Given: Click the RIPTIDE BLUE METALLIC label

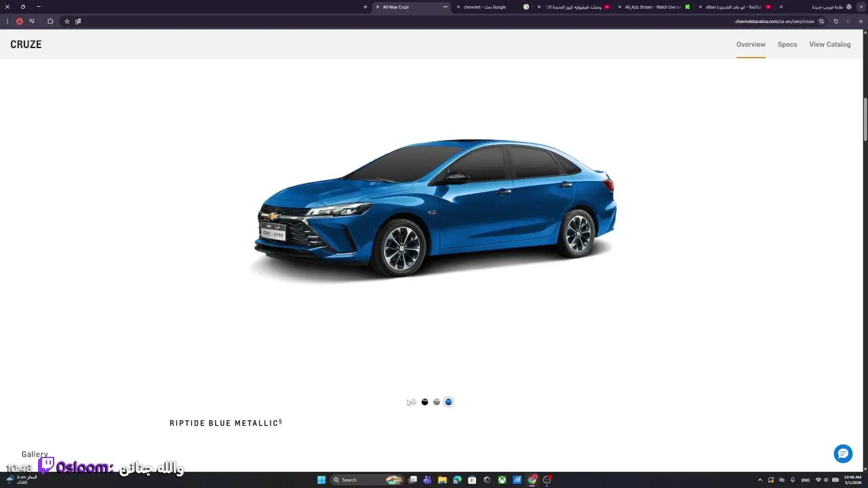Looking at the screenshot, I should click(x=225, y=423).
